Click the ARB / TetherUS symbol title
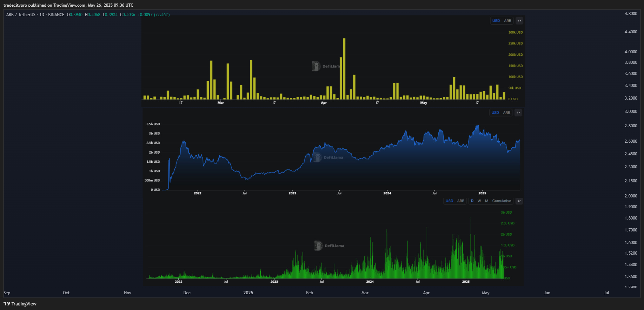This screenshot has height=310, width=644. pos(21,15)
